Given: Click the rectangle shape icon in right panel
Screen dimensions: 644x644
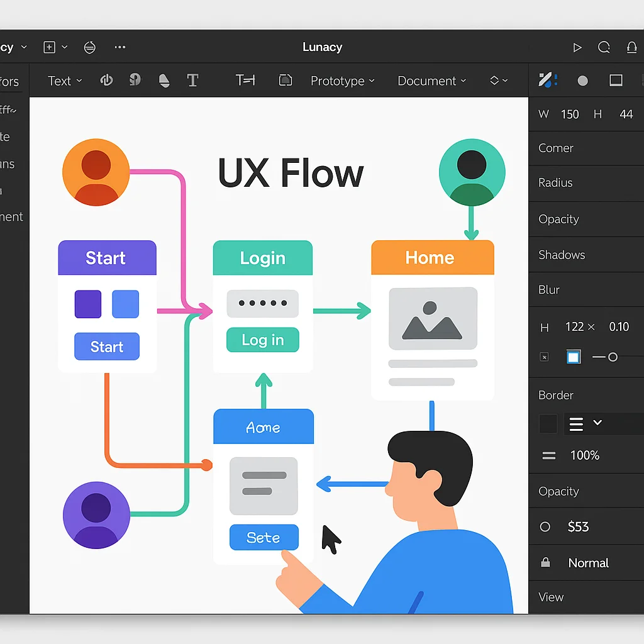Looking at the screenshot, I should (616, 80).
